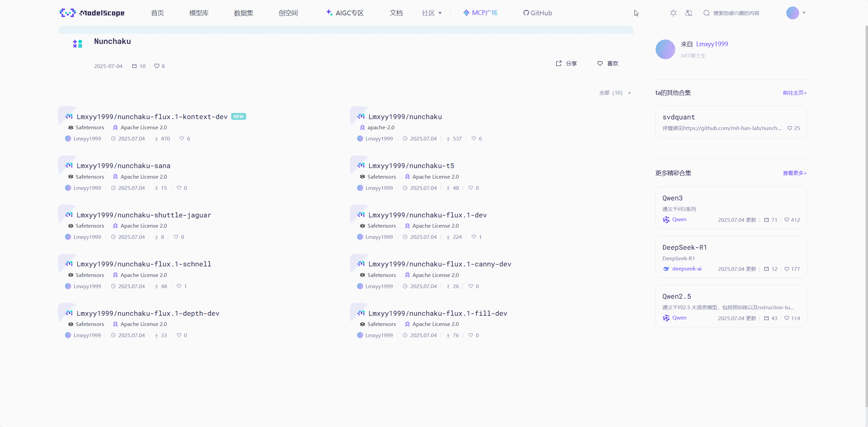Screen dimensions: 868x427
Task: Click heart icon on svdquant collection card
Action: click(x=790, y=128)
